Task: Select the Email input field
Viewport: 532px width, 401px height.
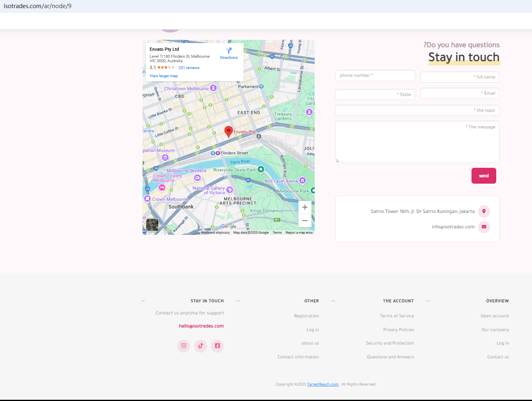Action: (x=459, y=93)
